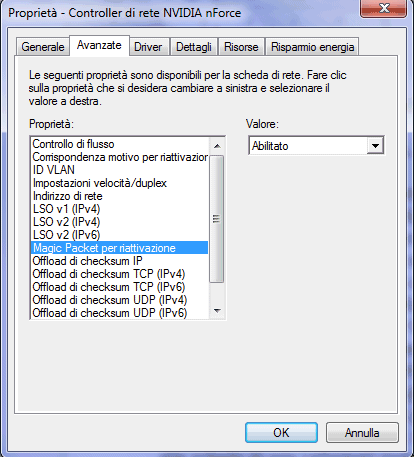The height and width of the screenshot is (457, 414).
Task: Select Offload di checksum IP property
Action: 119,261
